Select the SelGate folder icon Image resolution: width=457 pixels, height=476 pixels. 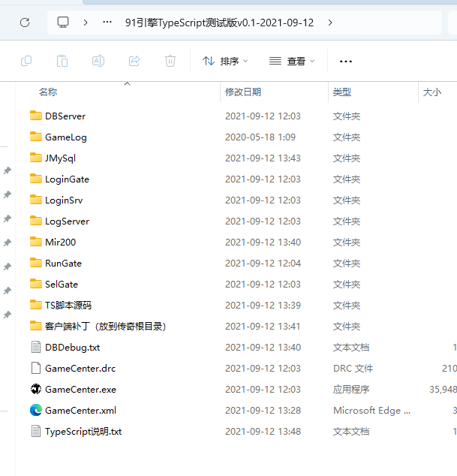36,284
